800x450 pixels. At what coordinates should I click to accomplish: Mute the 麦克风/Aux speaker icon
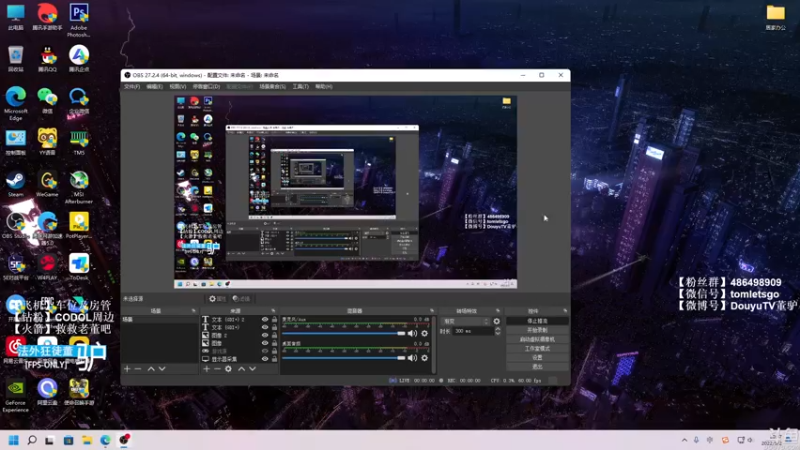point(412,333)
